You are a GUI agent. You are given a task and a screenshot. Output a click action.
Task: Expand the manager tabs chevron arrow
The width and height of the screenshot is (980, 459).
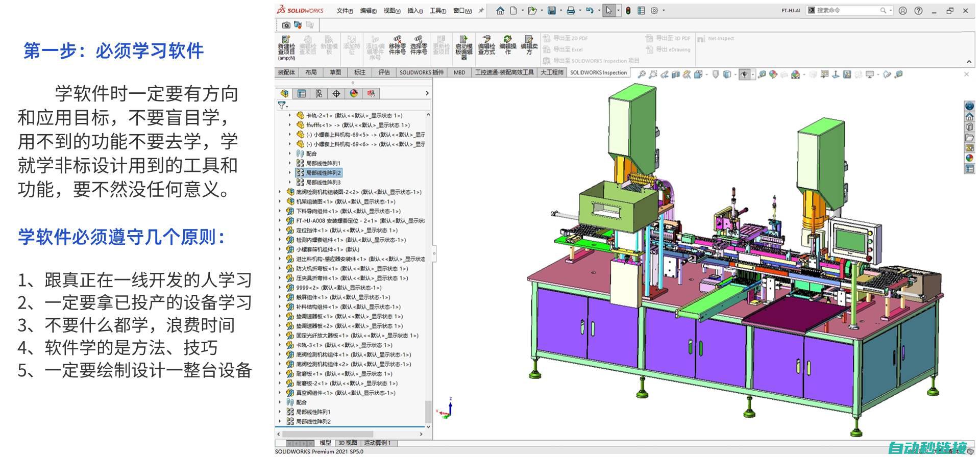427,93
